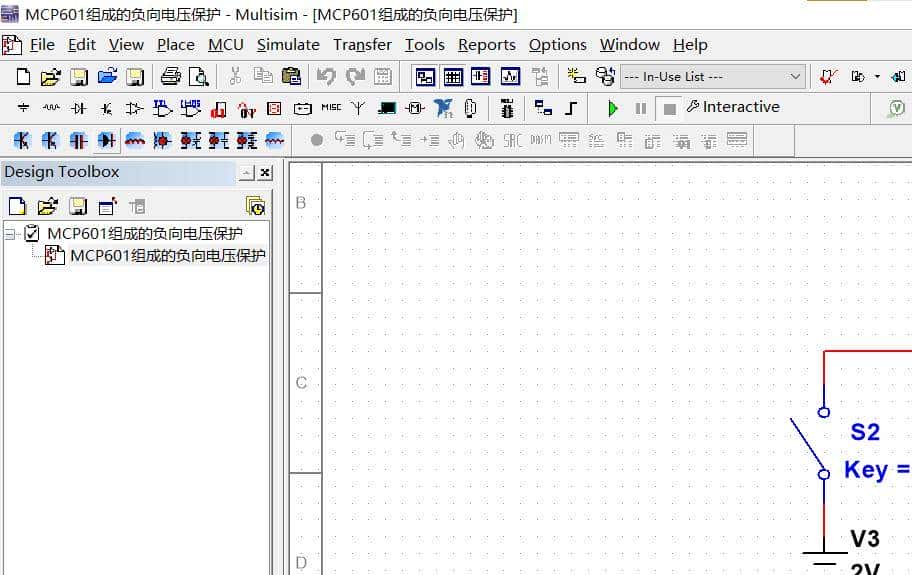Toggle the Design Toolbox pin button
912x575 pixels.
[x=246, y=173]
